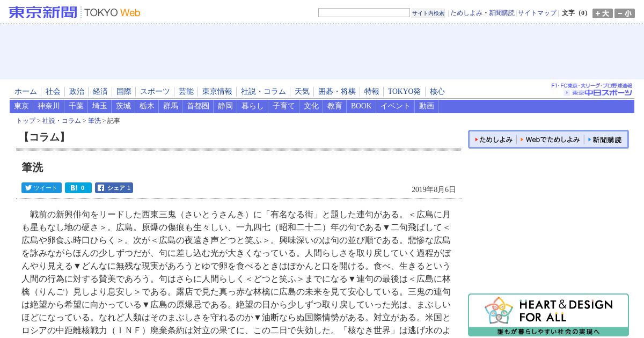This screenshot has width=644, height=338.
Task: Click 筆洗 in the breadcrumb
Action: click(94, 121)
